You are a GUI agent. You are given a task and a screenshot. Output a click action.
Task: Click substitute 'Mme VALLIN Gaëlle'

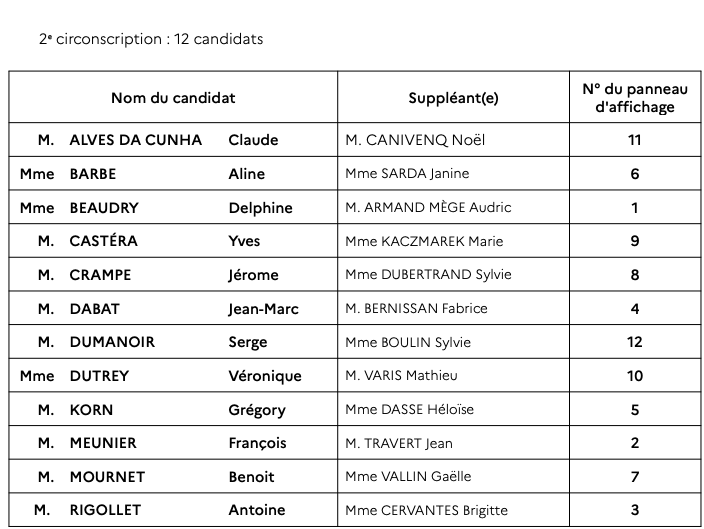tap(407, 477)
